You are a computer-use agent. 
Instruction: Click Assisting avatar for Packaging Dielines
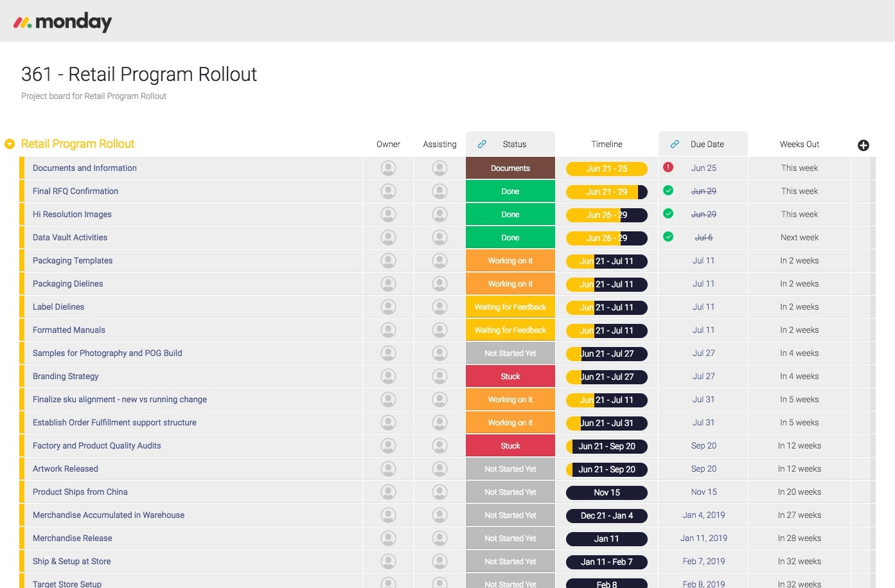point(439,283)
